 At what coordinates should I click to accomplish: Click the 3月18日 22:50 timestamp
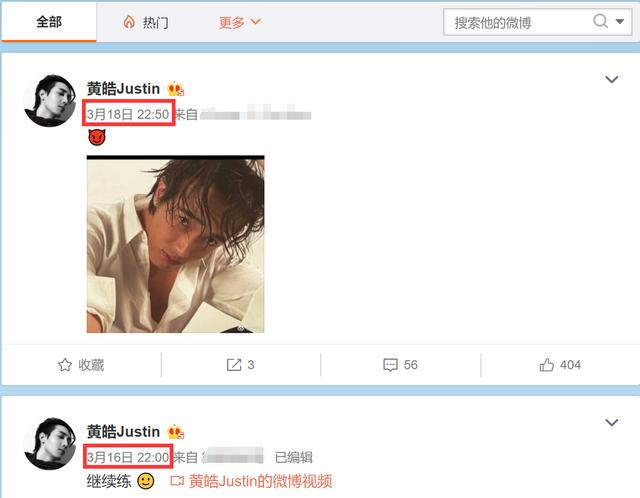click(128, 114)
